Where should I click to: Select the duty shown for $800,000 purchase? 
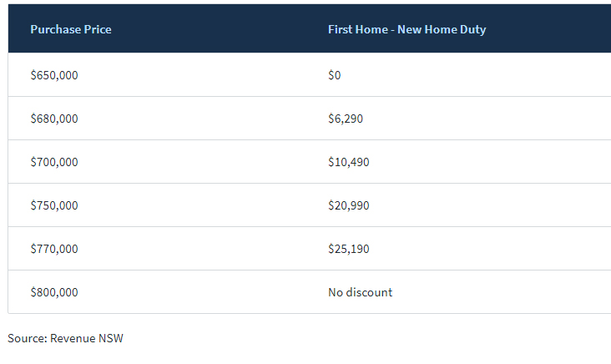[x=360, y=292]
